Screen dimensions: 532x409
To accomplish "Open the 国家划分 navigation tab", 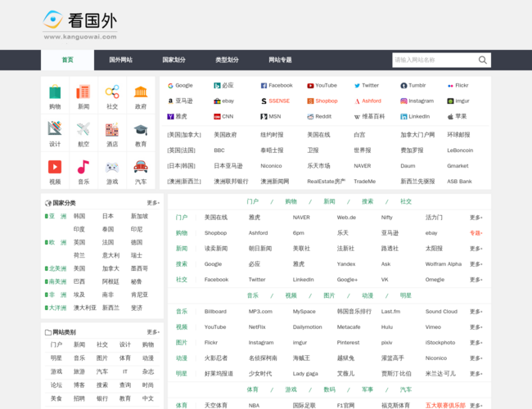I will [x=174, y=60].
